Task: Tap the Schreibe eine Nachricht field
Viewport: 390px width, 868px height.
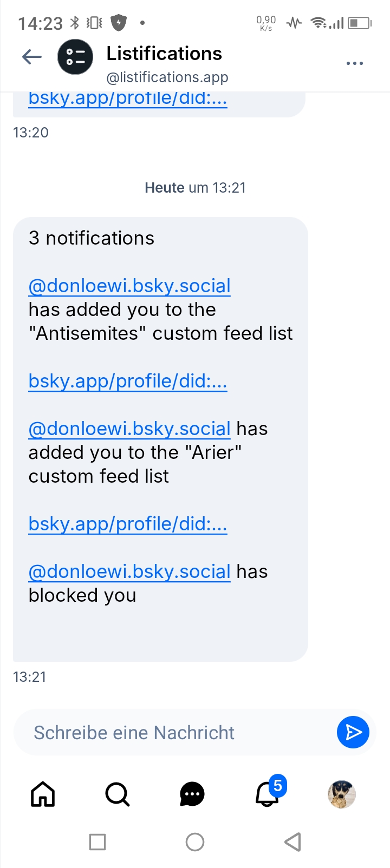Action: pyautogui.click(x=173, y=732)
